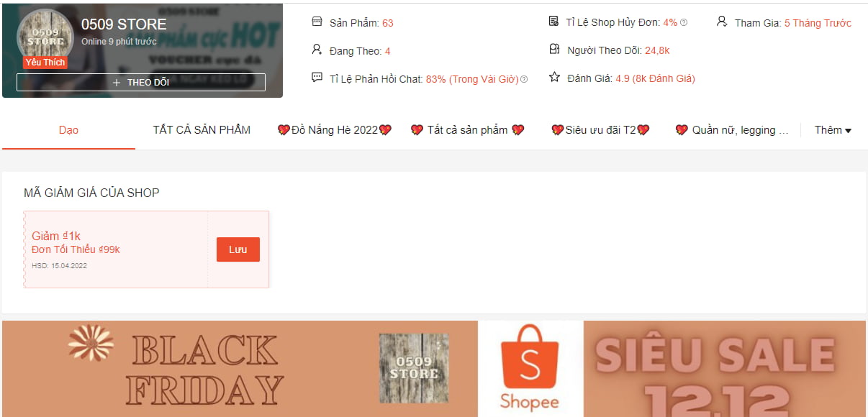Viewport: 868px width, 417px height.
Task: Save the voucher with Lưu button
Action: point(238,249)
